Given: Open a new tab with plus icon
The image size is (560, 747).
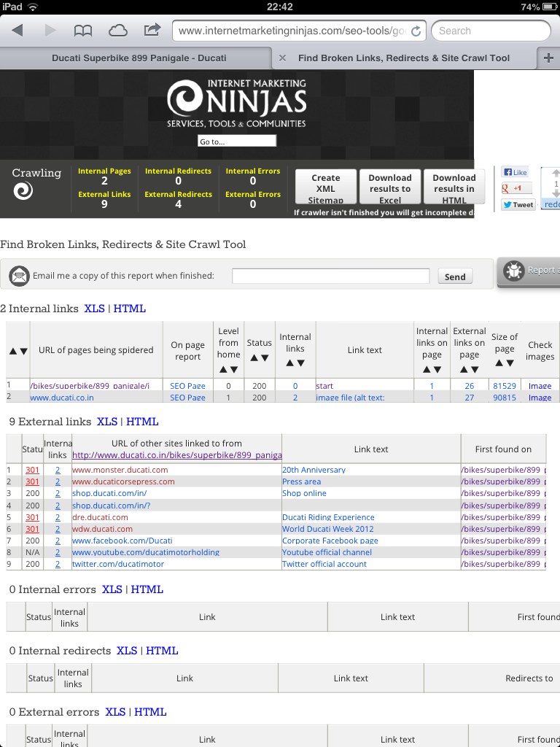Looking at the screenshot, I should click(x=548, y=58).
